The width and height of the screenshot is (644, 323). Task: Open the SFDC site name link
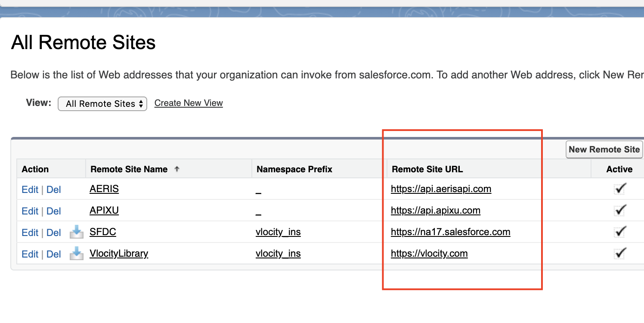[103, 232]
